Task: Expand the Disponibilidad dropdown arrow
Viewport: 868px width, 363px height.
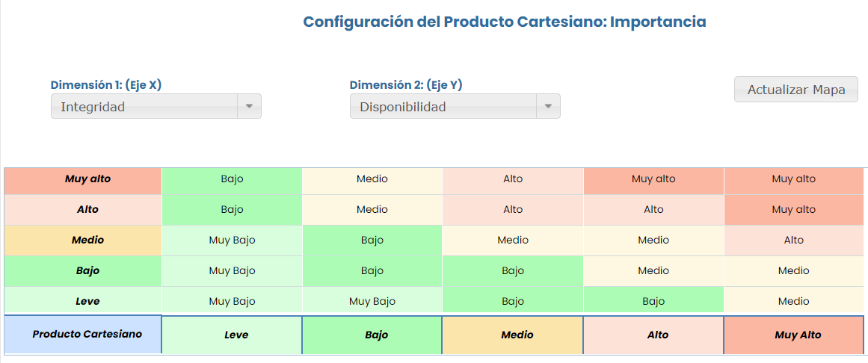Action: coord(548,107)
